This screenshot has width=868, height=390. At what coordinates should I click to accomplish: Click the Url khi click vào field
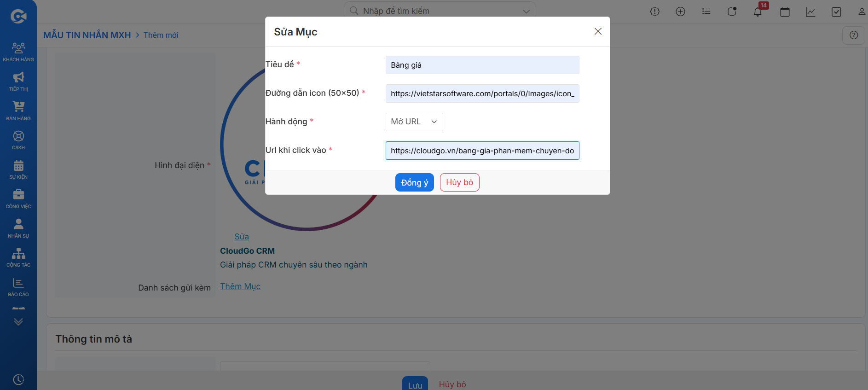(x=482, y=151)
